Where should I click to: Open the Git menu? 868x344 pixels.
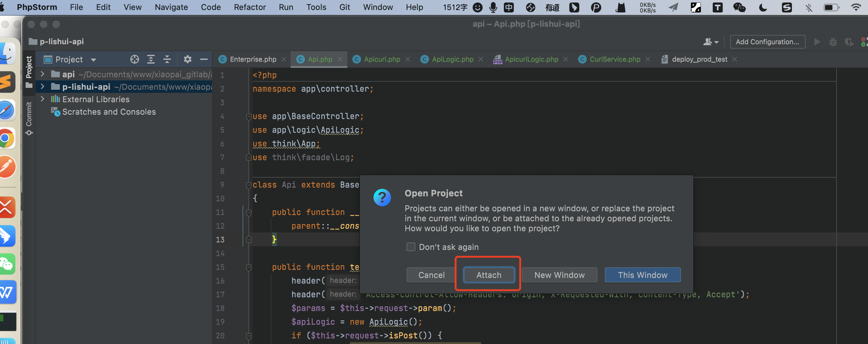[x=345, y=7]
